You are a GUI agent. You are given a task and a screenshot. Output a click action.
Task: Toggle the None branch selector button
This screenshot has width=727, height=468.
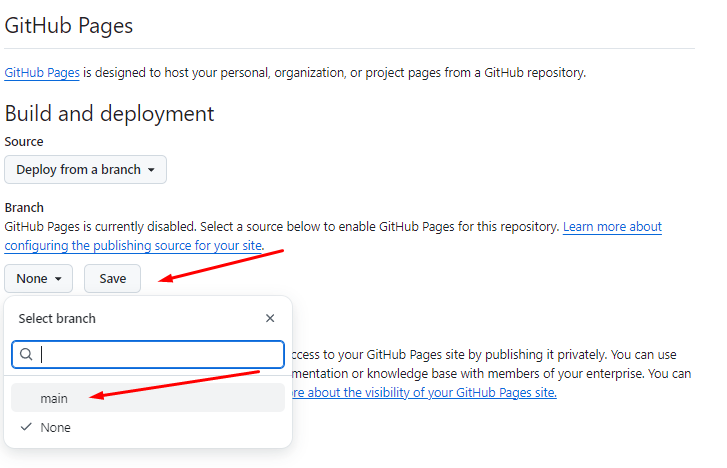(38, 279)
